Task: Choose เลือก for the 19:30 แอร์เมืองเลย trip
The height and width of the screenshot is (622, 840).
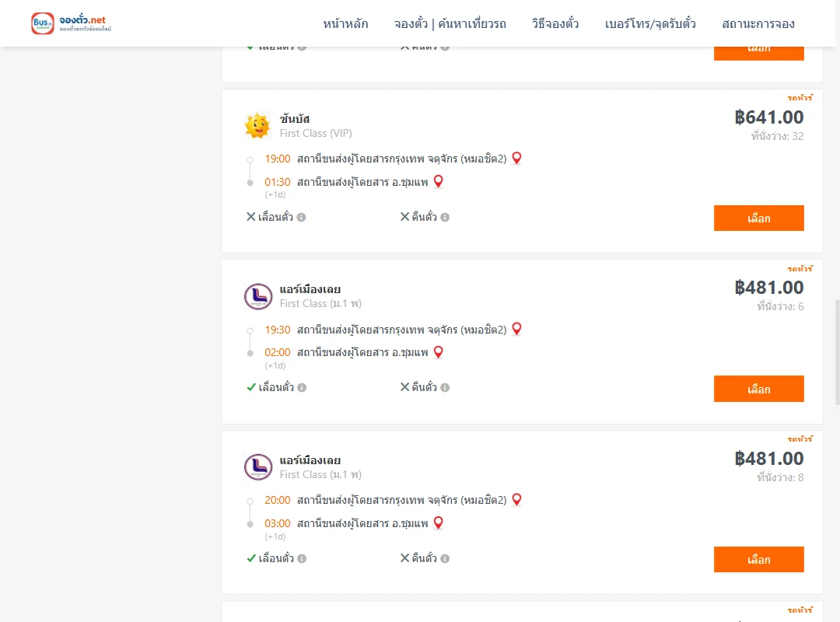Action: pos(758,389)
